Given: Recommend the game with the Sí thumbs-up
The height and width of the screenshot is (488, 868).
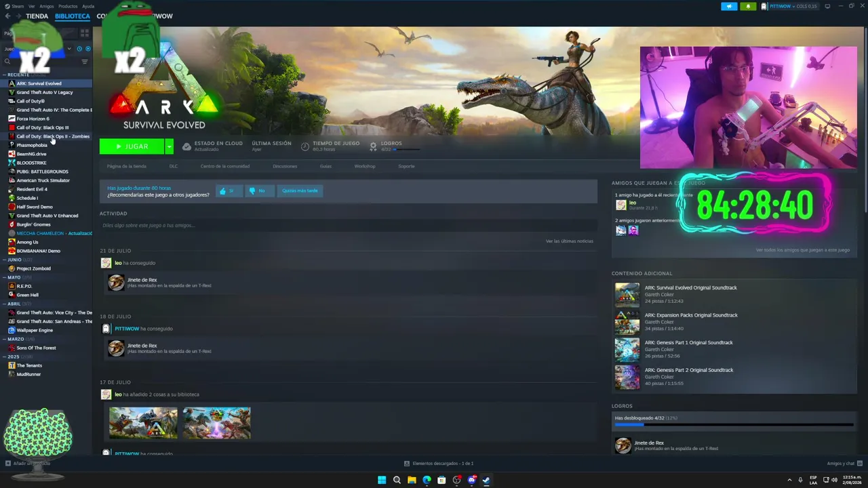Looking at the screenshot, I should pyautogui.click(x=229, y=191).
